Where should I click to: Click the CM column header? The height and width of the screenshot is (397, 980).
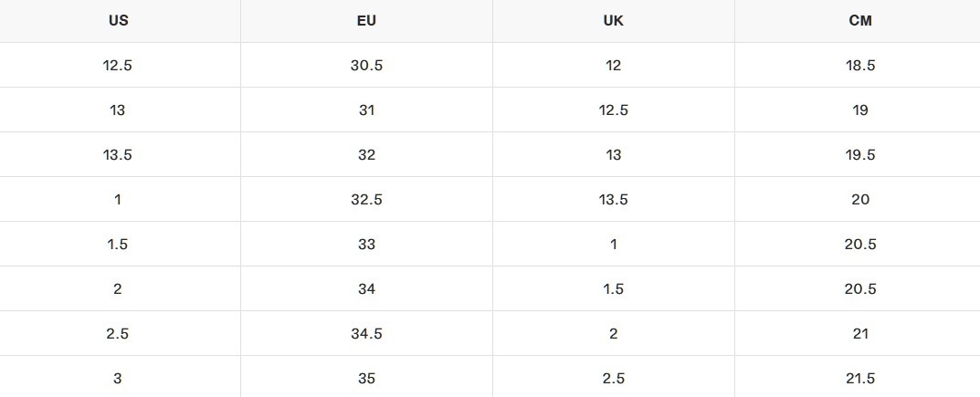click(x=859, y=21)
